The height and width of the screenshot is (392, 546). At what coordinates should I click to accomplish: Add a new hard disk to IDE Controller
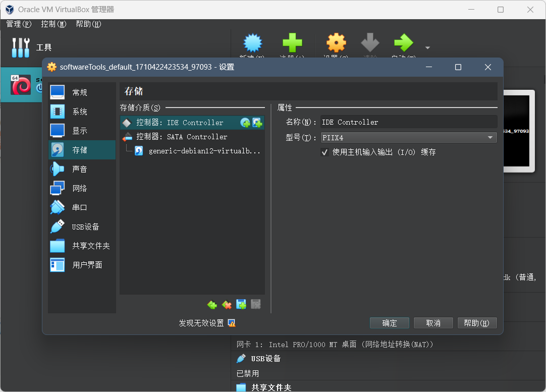(257, 122)
